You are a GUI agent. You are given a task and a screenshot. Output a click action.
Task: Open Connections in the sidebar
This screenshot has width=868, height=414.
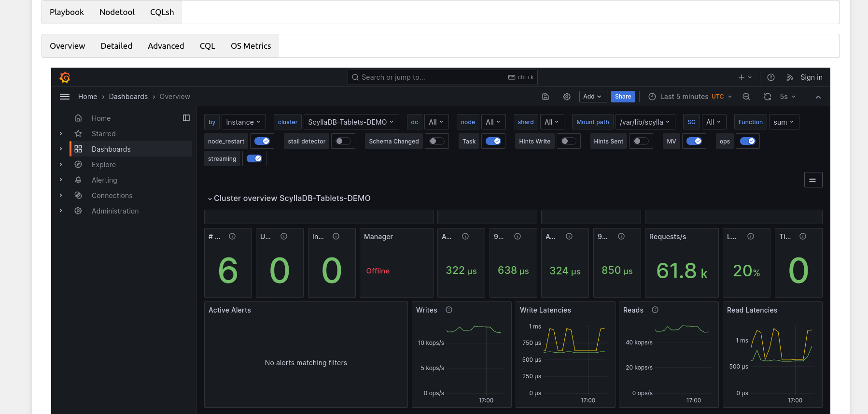[x=112, y=196]
